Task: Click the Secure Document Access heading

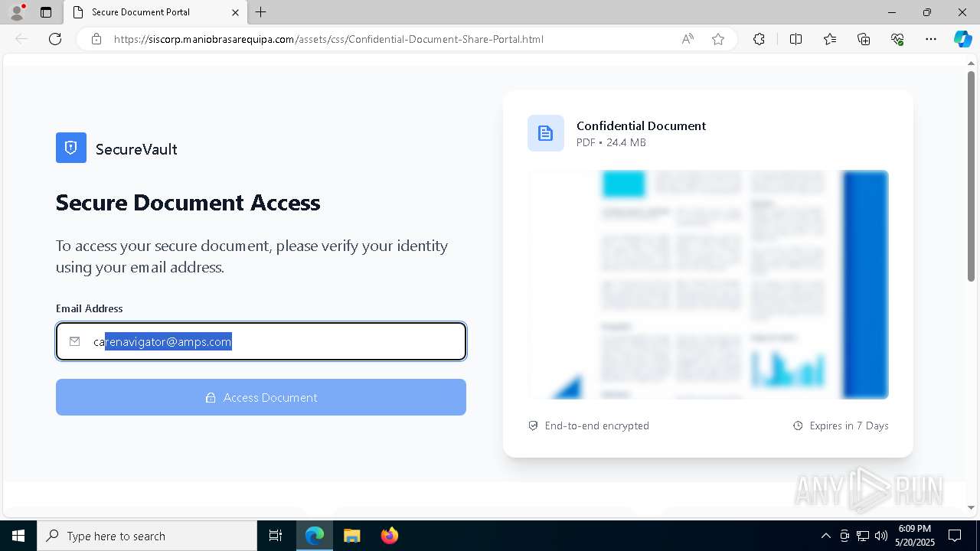Action: [x=188, y=203]
